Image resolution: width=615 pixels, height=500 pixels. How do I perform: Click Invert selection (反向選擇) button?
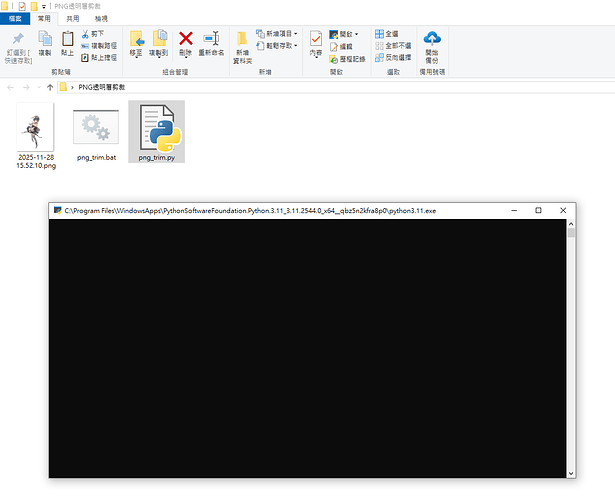pos(395,57)
